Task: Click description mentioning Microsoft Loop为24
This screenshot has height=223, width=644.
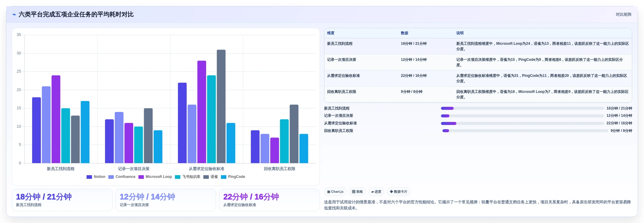Action: pyautogui.click(x=543, y=46)
